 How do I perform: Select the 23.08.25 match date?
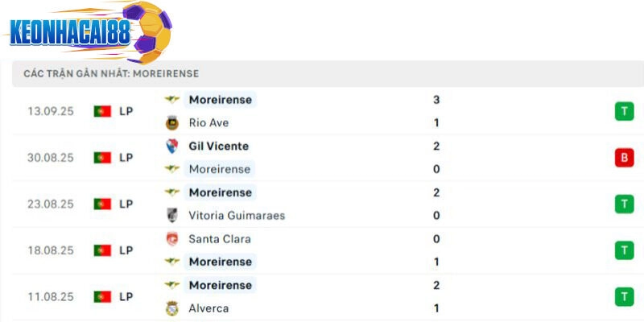[50, 204]
